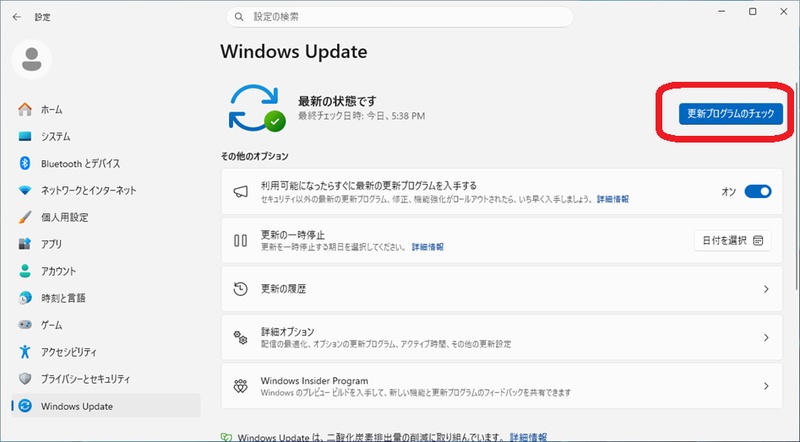Toggle the 最新の更新プログラムを入手する switch
This screenshot has height=442, width=800.
pyautogui.click(x=758, y=191)
